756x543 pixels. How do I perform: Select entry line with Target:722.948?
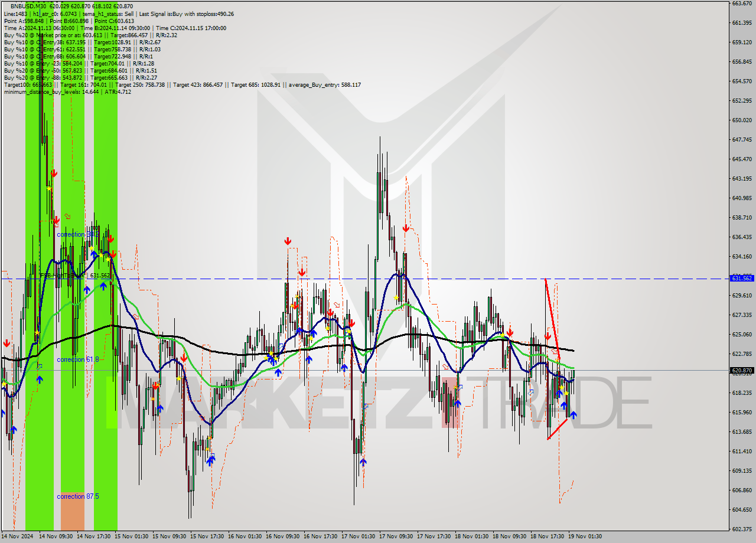79,57
